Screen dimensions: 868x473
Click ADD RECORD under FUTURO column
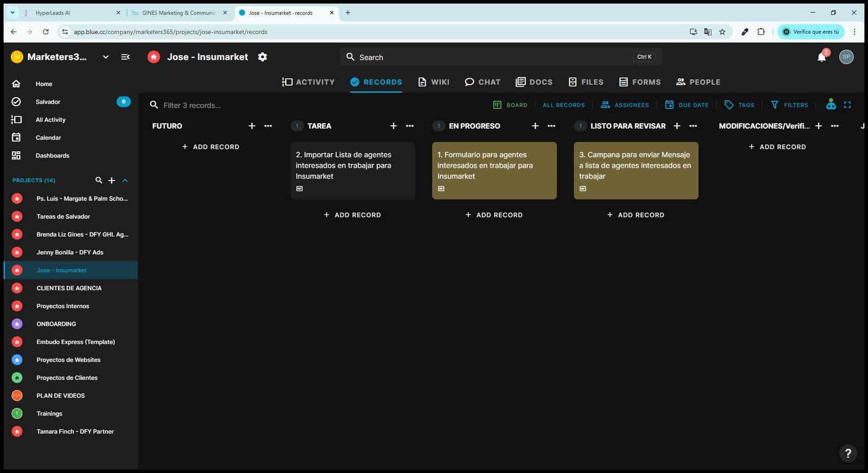(x=210, y=147)
